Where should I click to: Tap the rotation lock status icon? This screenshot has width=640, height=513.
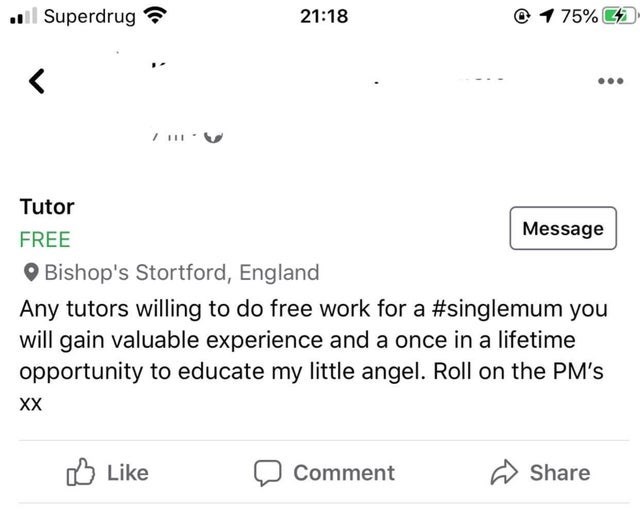(522, 16)
